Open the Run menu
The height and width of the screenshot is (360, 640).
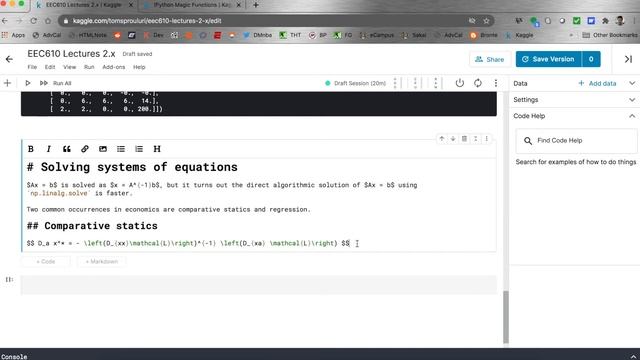click(89, 67)
